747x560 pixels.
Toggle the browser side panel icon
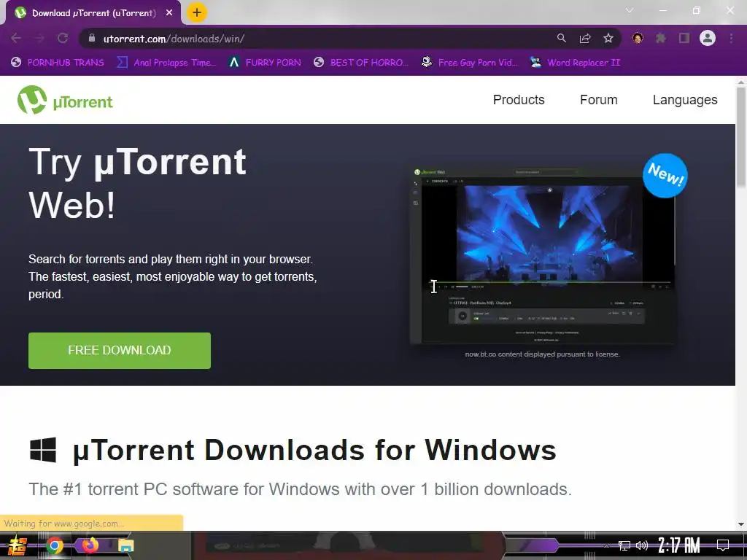point(684,38)
